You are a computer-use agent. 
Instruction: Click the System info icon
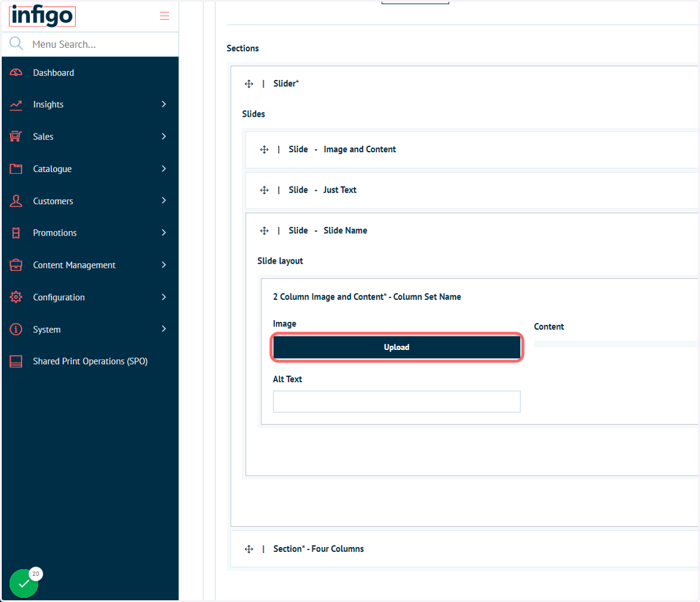(16, 329)
